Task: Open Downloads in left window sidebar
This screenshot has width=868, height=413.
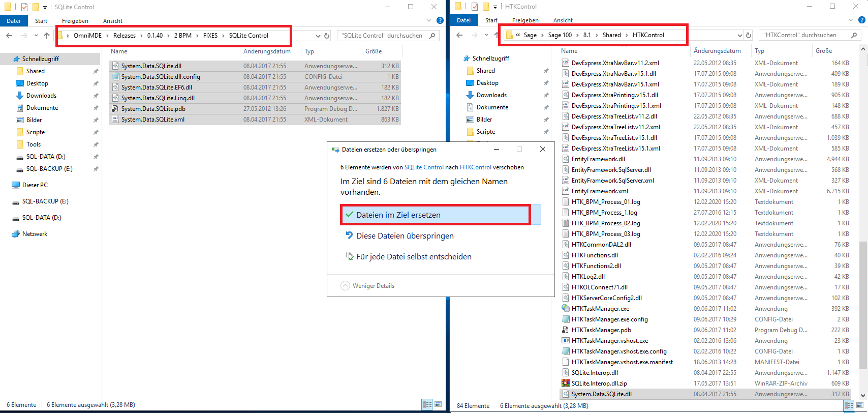Action: point(41,96)
